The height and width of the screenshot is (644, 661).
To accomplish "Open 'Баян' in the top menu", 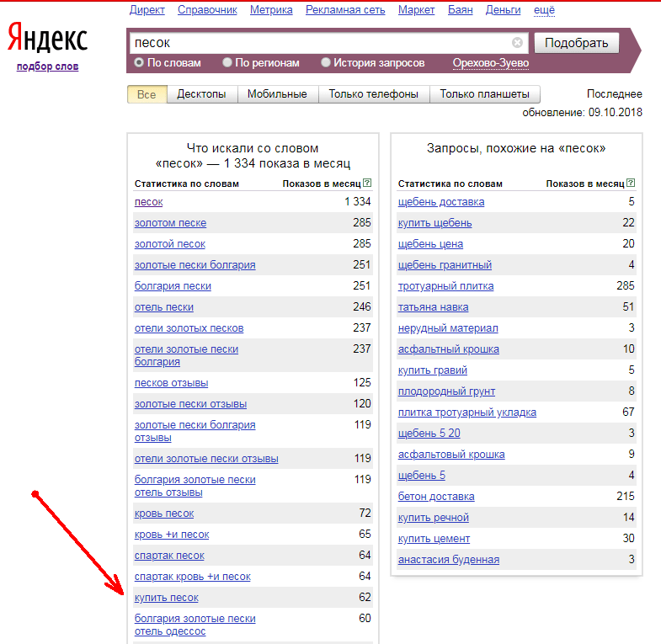I will 460,10.
